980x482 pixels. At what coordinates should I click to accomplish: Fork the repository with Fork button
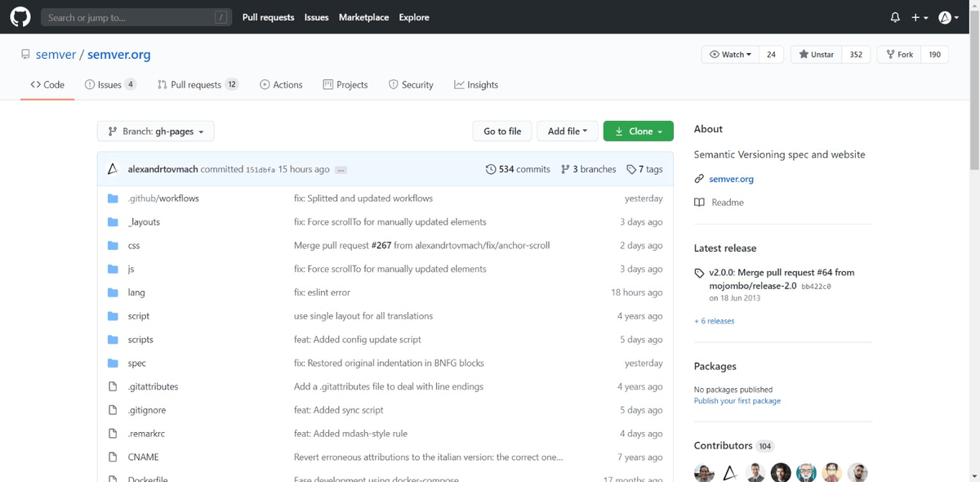[x=898, y=55]
